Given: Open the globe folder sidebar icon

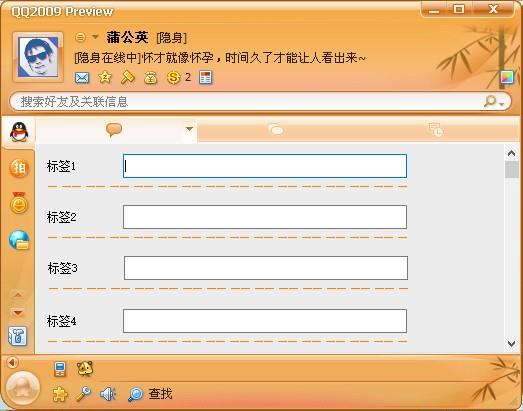Looking at the screenshot, I should [19, 240].
